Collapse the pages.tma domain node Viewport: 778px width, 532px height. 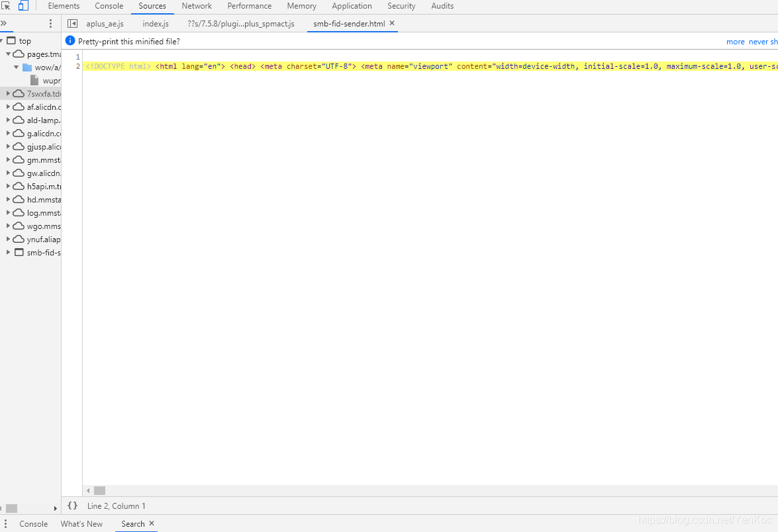coord(8,54)
